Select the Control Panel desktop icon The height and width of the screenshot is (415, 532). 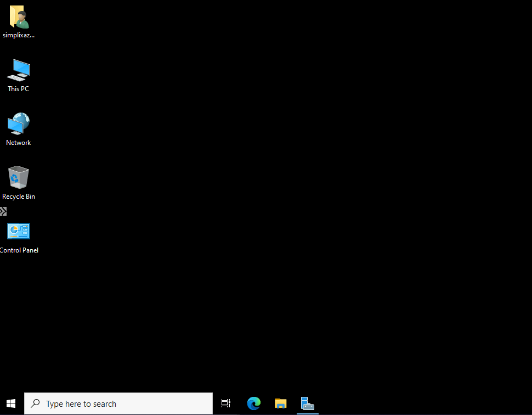tap(19, 232)
